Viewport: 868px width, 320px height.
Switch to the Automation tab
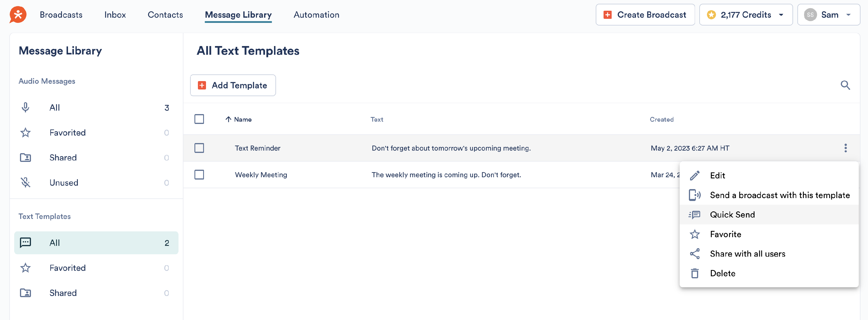316,15
